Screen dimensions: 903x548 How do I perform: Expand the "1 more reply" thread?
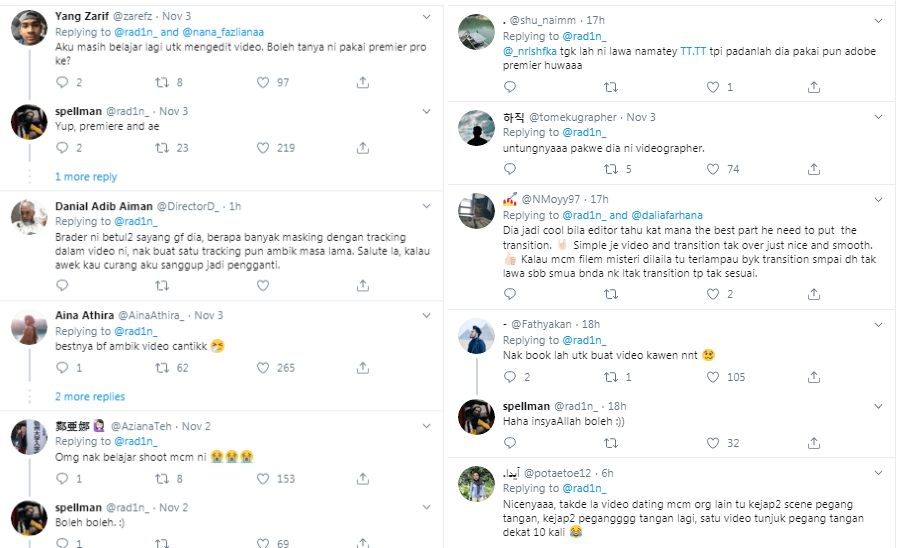(x=86, y=177)
